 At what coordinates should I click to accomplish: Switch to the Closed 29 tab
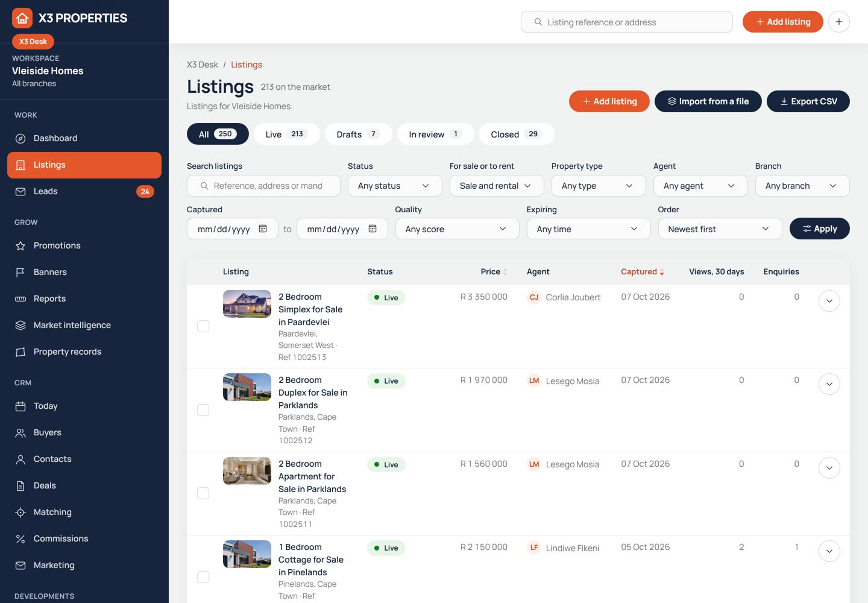[517, 134]
